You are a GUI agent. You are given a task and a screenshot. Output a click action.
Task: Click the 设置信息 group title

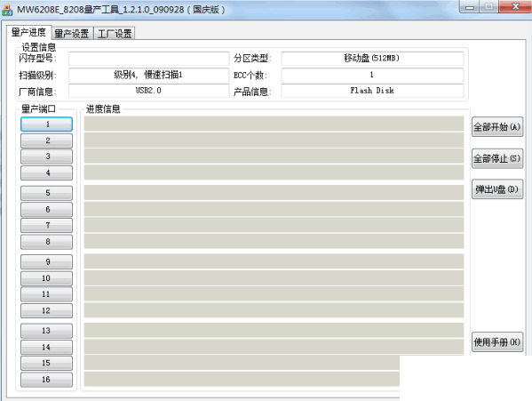[x=38, y=47]
